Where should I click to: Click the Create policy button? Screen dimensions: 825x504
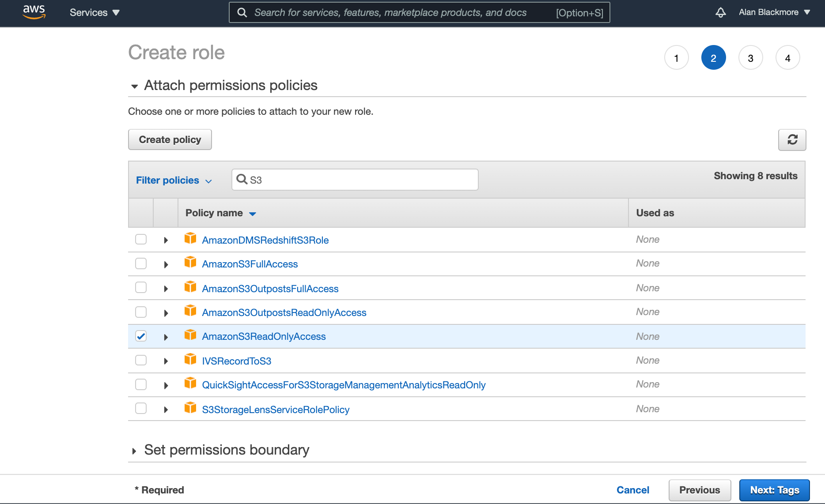pyautogui.click(x=170, y=139)
